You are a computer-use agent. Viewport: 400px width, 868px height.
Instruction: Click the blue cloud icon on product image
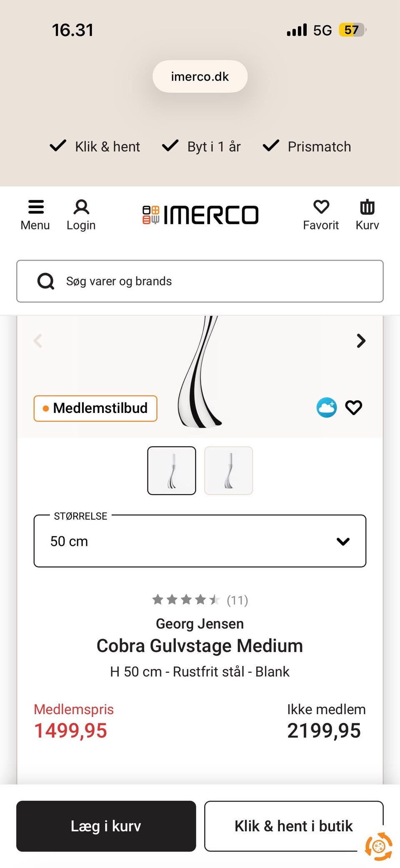coord(327,408)
